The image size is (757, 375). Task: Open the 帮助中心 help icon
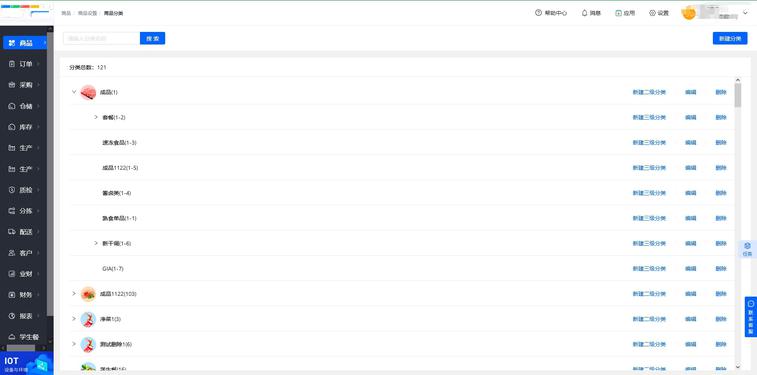[538, 13]
